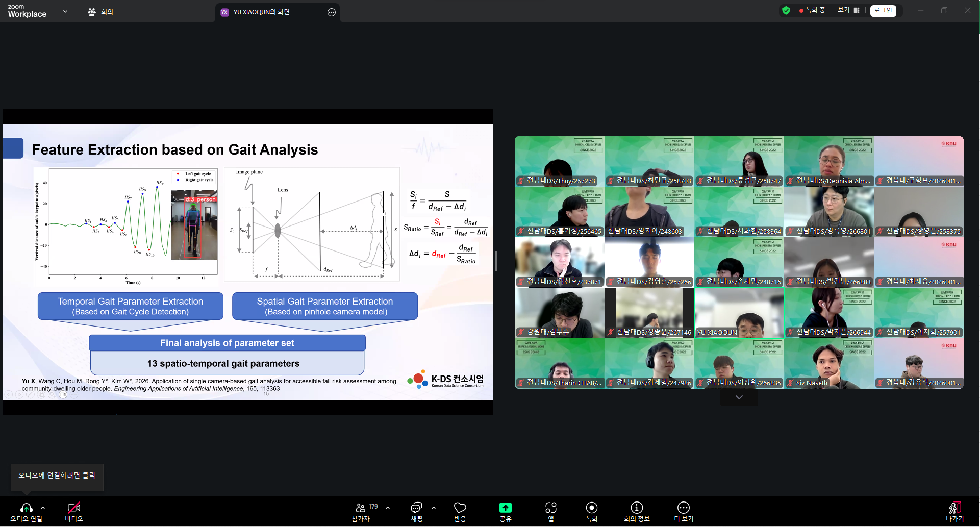Toggle recording with the Record button
Image resolution: width=980 pixels, height=527 pixels.
(591, 508)
